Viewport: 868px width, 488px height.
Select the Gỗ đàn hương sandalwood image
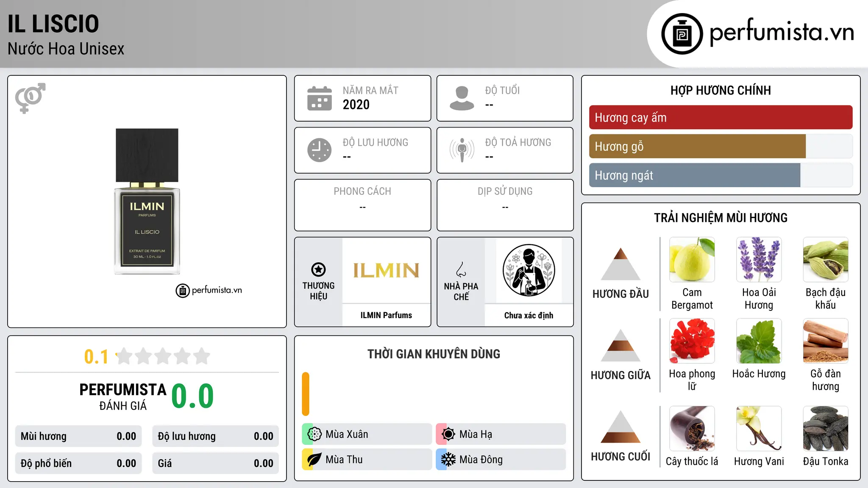[826, 341]
